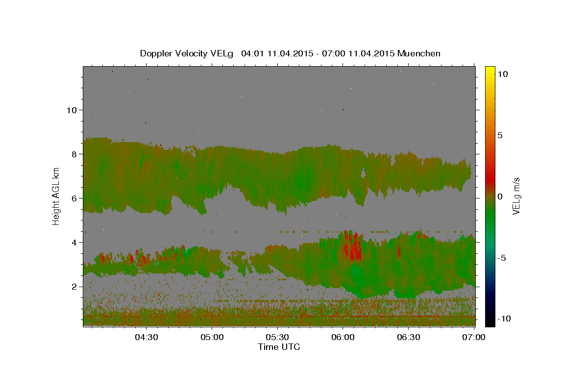588x392 pixels.
Task: Click the 06:00 time tick label
Action: [x=343, y=337]
